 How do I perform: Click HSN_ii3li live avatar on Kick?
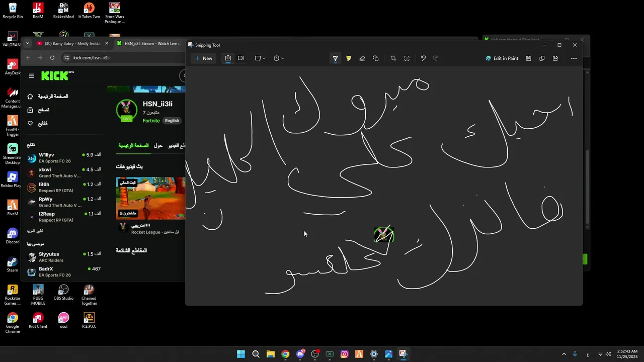coord(126,111)
